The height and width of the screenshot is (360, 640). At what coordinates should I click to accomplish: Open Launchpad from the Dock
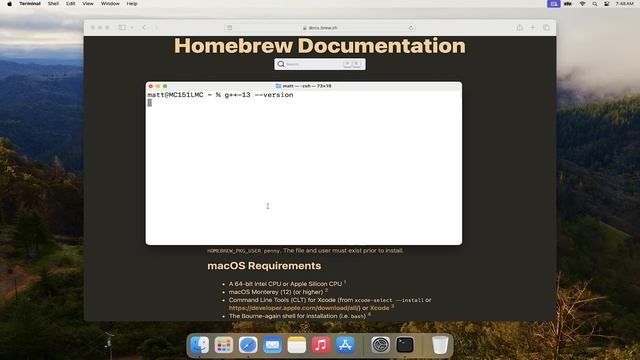click(x=224, y=345)
